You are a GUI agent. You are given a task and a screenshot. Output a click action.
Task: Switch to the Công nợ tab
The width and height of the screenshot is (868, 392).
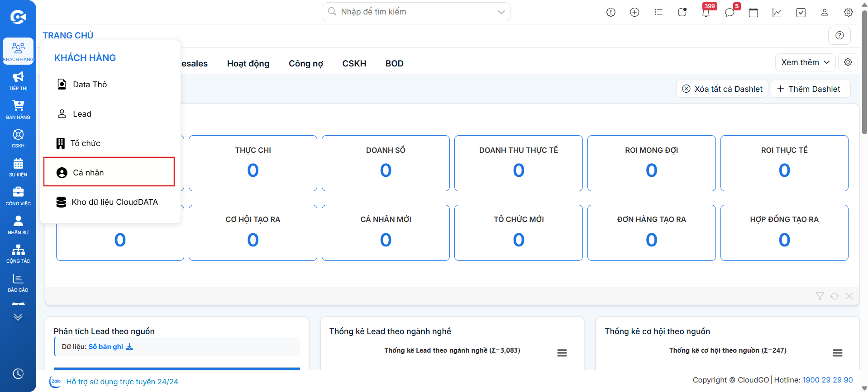tap(306, 64)
